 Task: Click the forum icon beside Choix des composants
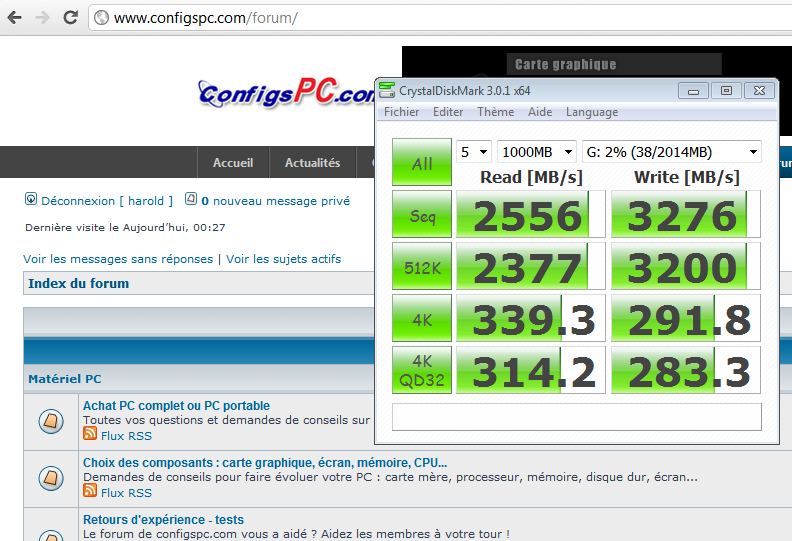point(52,478)
